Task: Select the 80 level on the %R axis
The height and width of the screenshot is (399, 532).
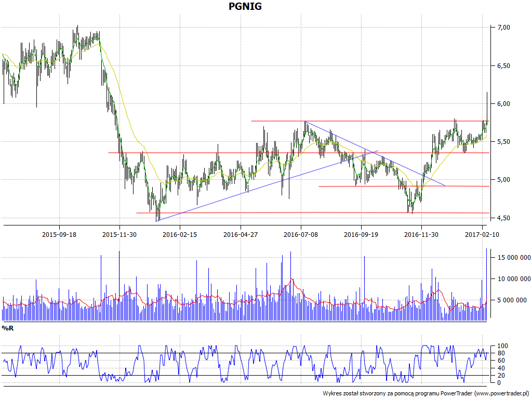Action: (x=500, y=353)
